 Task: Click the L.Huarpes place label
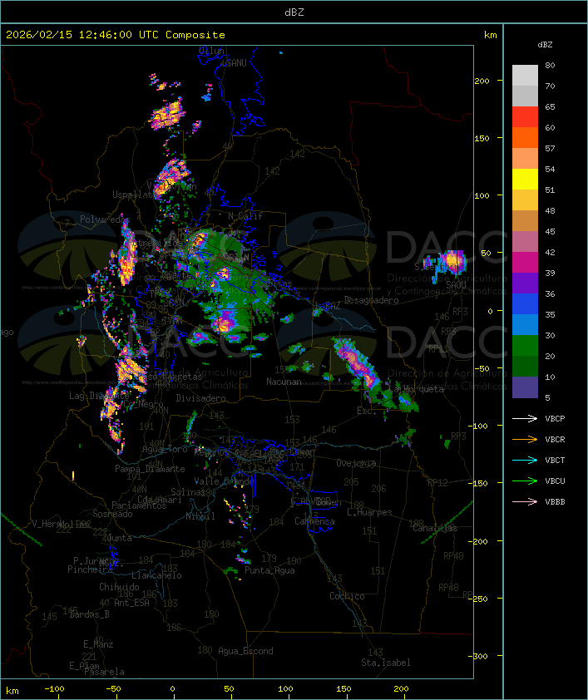pos(369,512)
